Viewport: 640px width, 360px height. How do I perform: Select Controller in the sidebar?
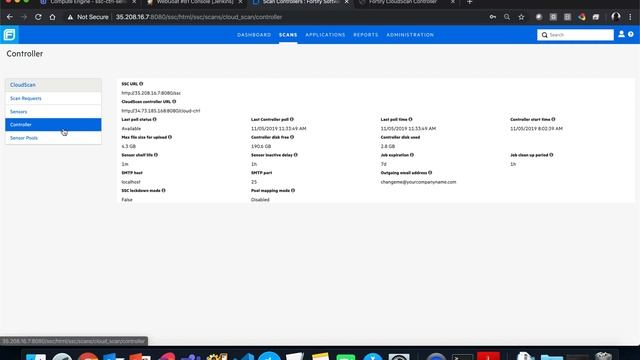tap(53, 124)
